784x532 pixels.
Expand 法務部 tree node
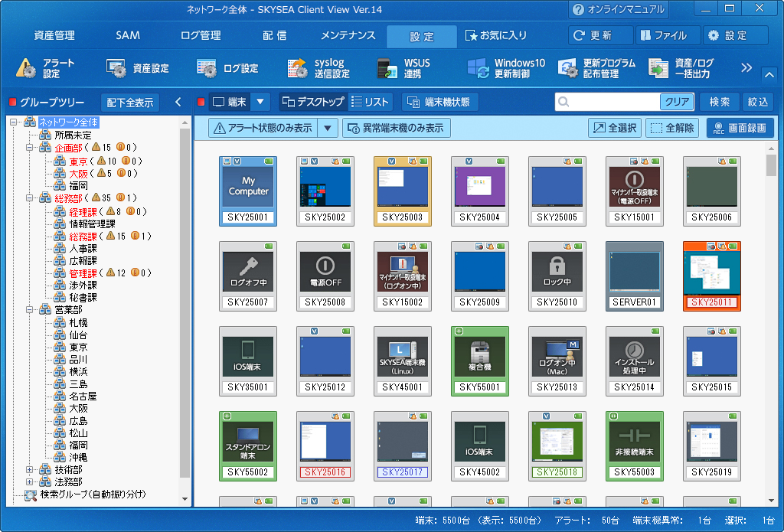tap(29, 482)
